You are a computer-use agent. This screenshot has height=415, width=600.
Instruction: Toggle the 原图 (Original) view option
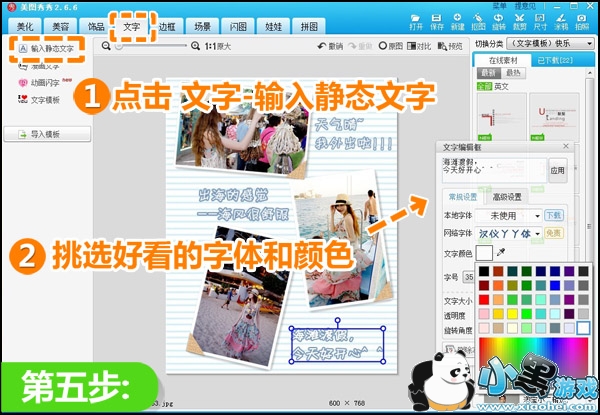[x=391, y=46]
